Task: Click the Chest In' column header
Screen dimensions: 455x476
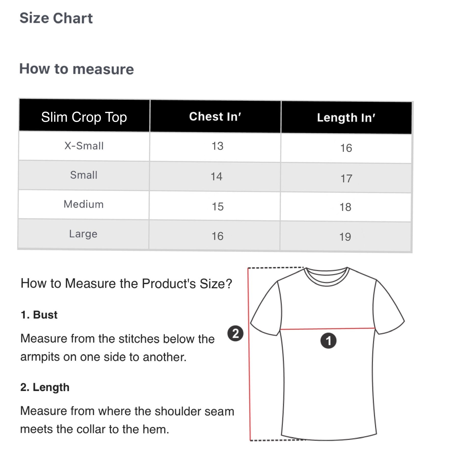Action: point(215,117)
